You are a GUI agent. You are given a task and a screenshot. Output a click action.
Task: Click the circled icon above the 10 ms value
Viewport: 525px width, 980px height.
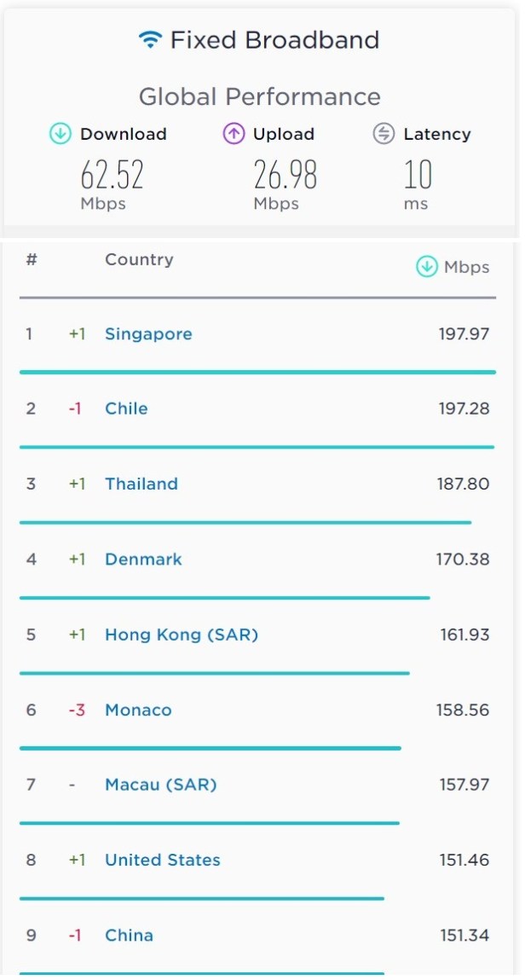tap(385, 134)
